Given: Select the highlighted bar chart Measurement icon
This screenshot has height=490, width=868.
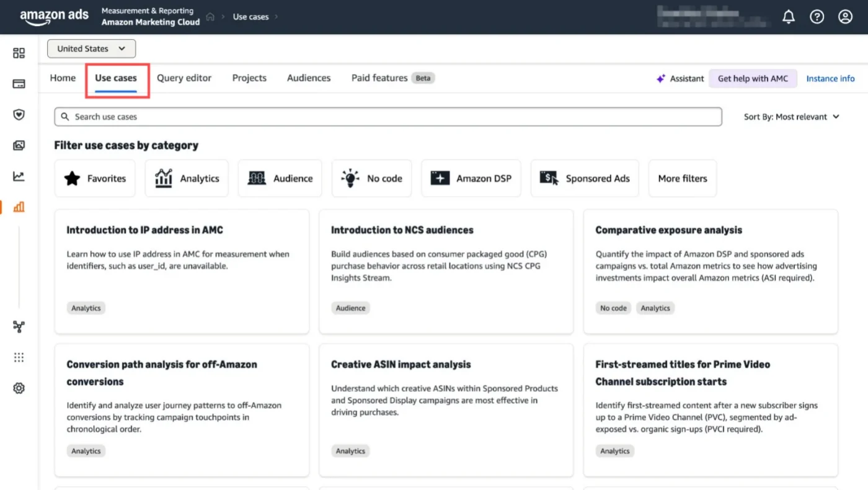Looking at the screenshot, I should point(19,207).
